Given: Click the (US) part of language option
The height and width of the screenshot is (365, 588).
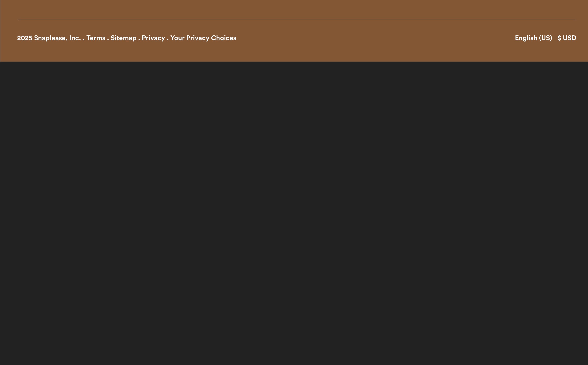Looking at the screenshot, I should (x=545, y=38).
